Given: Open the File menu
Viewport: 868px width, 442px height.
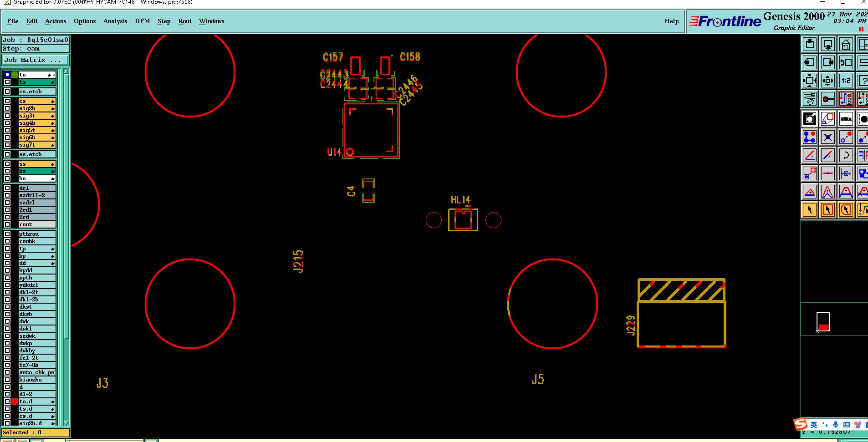Looking at the screenshot, I should tap(13, 21).
